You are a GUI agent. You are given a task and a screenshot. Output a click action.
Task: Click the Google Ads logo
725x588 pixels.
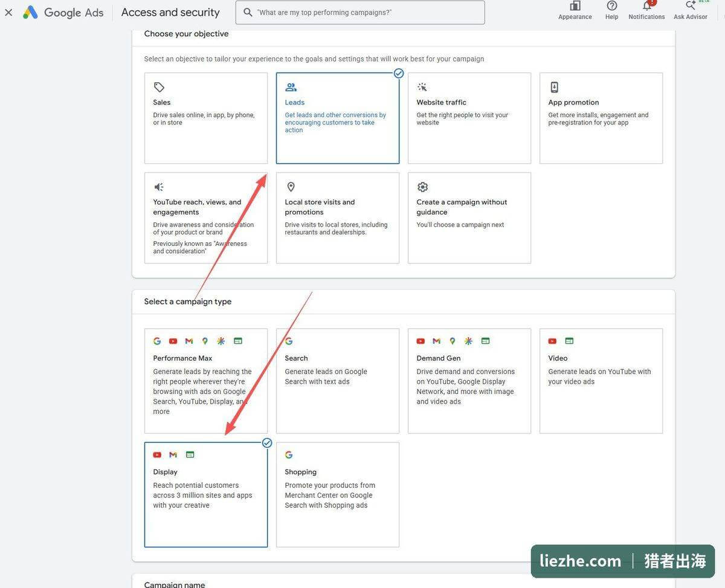pyautogui.click(x=63, y=12)
